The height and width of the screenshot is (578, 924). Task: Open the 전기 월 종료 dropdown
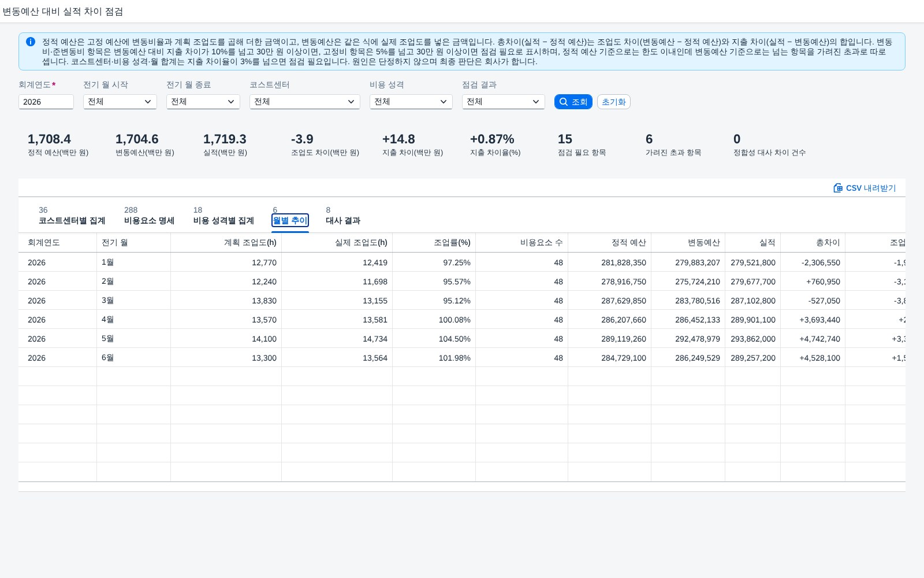tap(203, 102)
